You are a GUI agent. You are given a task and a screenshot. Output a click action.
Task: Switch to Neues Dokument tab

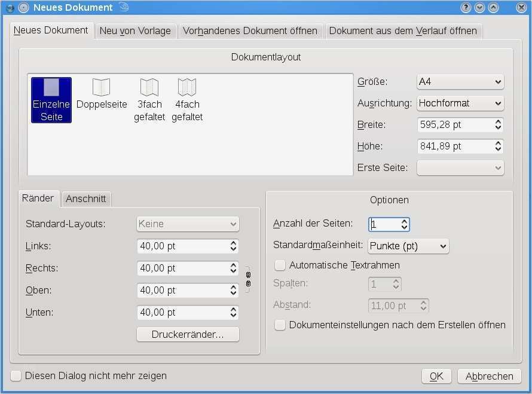[x=51, y=30]
